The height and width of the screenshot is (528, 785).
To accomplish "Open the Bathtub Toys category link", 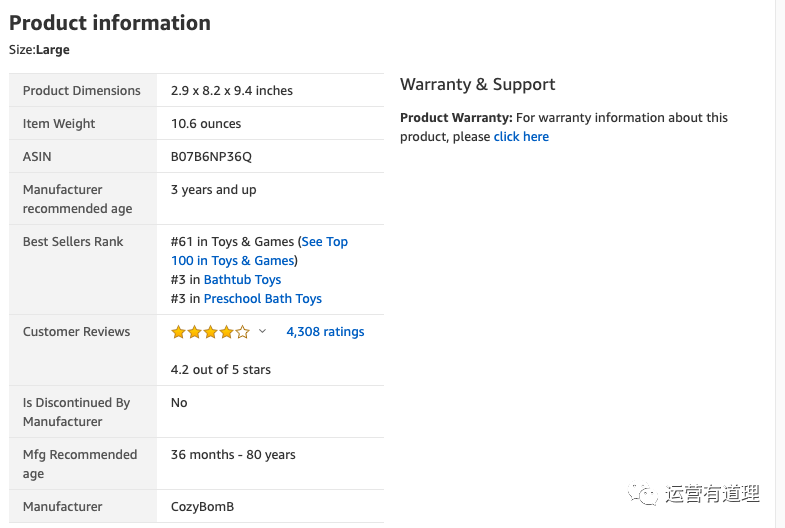I will click(x=242, y=280).
